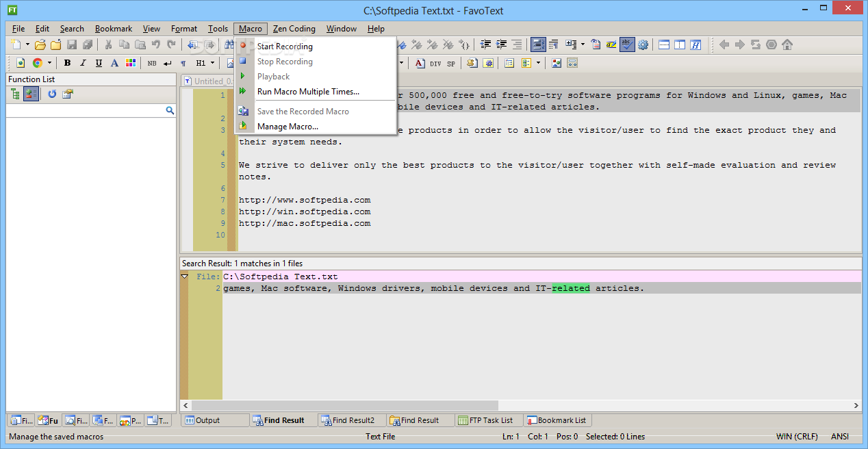Preview in Chrome browser icon
The height and width of the screenshot is (449, 868).
click(37, 63)
